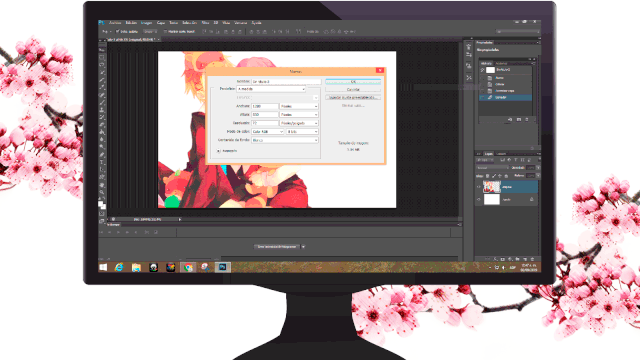Click the Nombre input field
This screenshot has height=360, width=640.
[286, 82]
